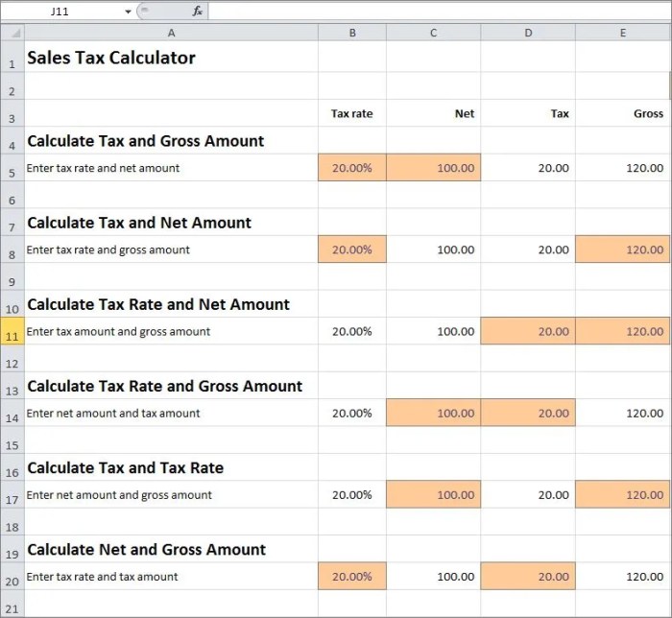Select orange net 100.00 cell in row 14
The width and height of the screenshot is (672, 618).
(433, 413)
